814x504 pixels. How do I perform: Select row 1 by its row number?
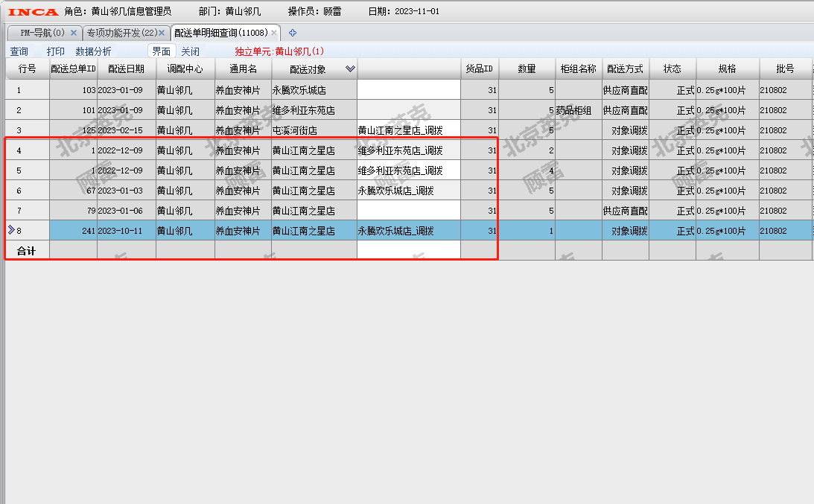coord(27,90)
